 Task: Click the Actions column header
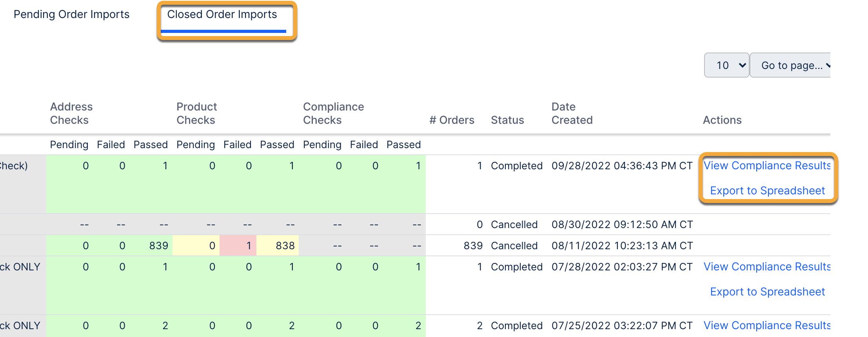click(722, 120)
